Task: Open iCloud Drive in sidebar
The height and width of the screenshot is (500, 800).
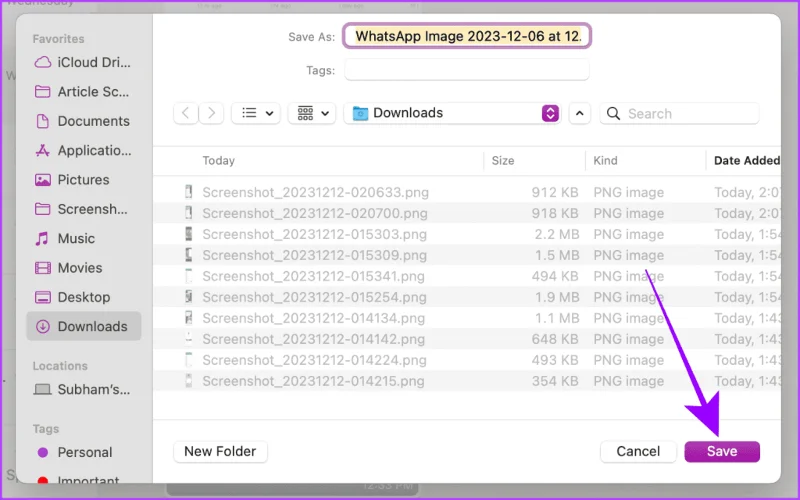Action: pyautogui.click(x=83, y=62)
